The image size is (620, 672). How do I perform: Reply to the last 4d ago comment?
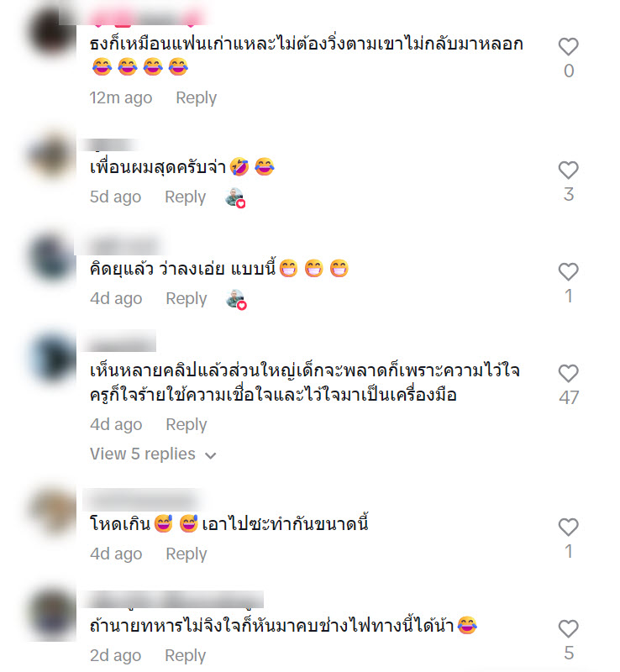tap(187, 554)
